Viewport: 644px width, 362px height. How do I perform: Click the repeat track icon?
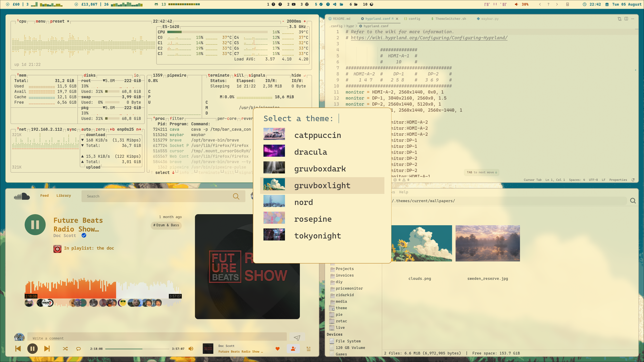pyautogui.click(x=78, y=349)
